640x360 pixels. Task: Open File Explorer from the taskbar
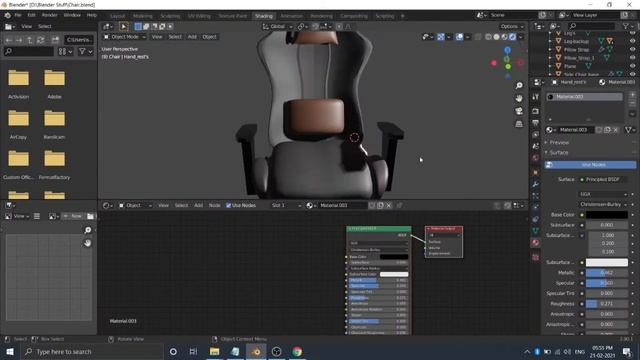[x=214, y=351]
